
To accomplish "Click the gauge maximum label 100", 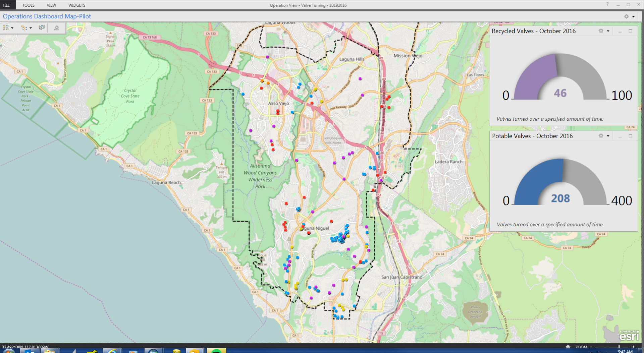I will coord(622,96).
